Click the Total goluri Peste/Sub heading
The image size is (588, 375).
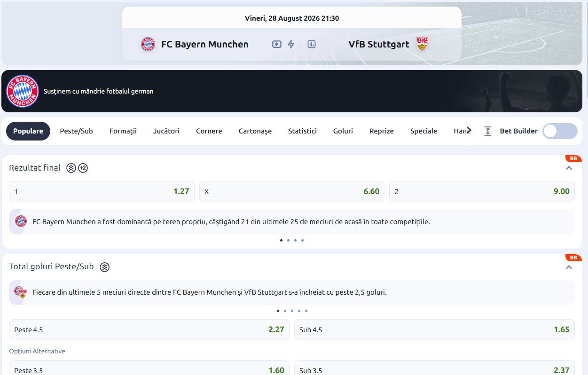[x=51, y=267]
